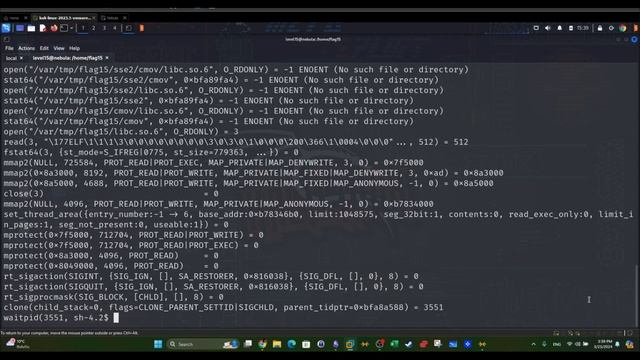The height and width of the screenshot is (360, 640).
Task: Click the Windows taskbar date and time
Action: coord(604,344)
